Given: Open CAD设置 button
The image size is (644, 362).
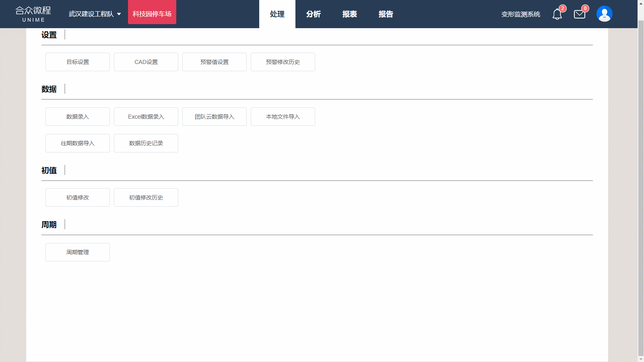Looking at the screenshot, I should tap(146, 62).
